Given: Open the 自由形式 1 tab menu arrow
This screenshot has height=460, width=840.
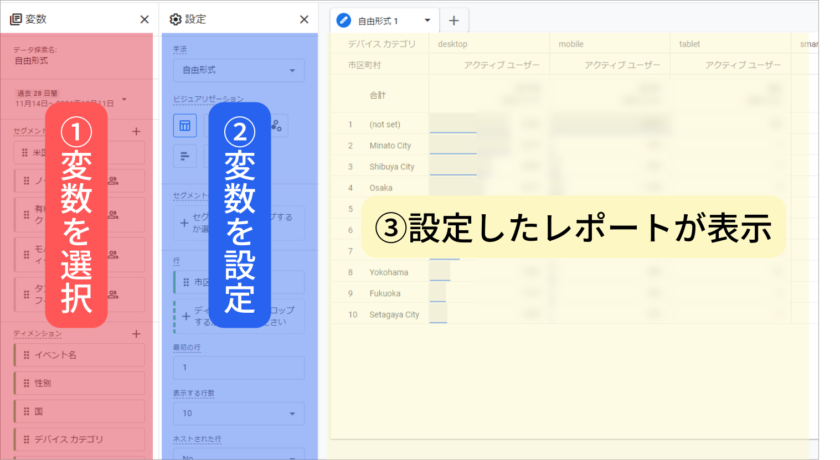Looking at the screenshot, I should coord(428,20).
